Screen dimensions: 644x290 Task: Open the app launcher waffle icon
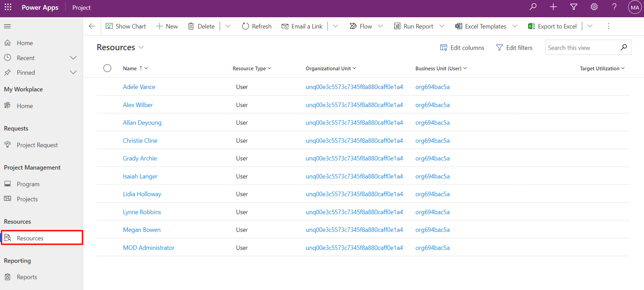point(8,7)
